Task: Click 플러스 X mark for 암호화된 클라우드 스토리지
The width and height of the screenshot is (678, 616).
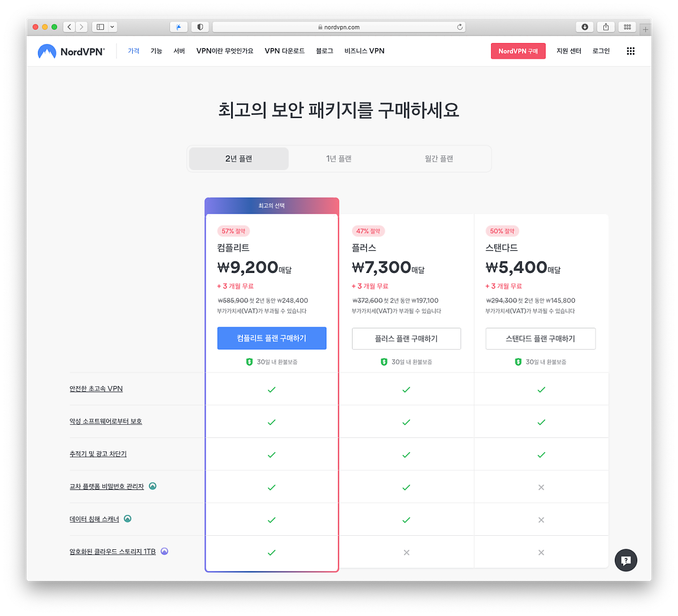Action: 406,553
